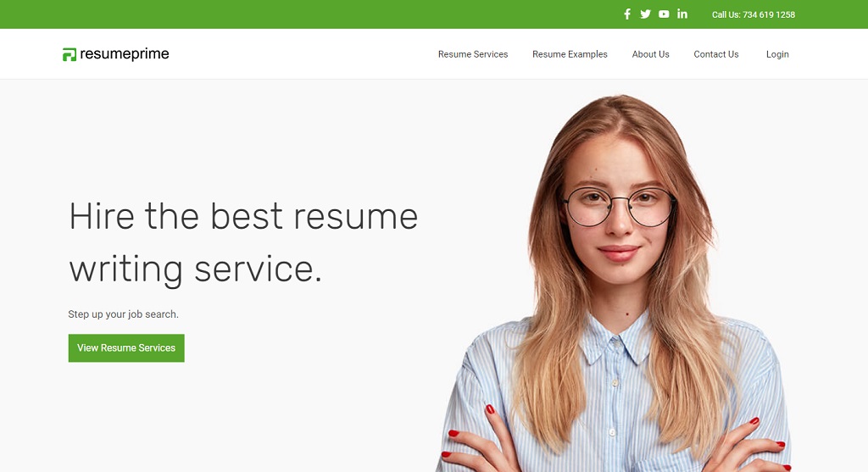
Task: Go to Resume Examples in navigation
Action: tap(570, 54)
